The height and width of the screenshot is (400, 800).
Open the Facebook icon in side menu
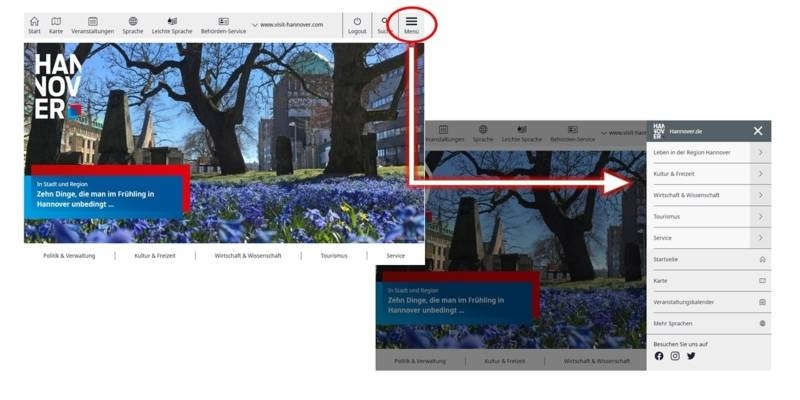pyautogui.click(x=659, y=356)
